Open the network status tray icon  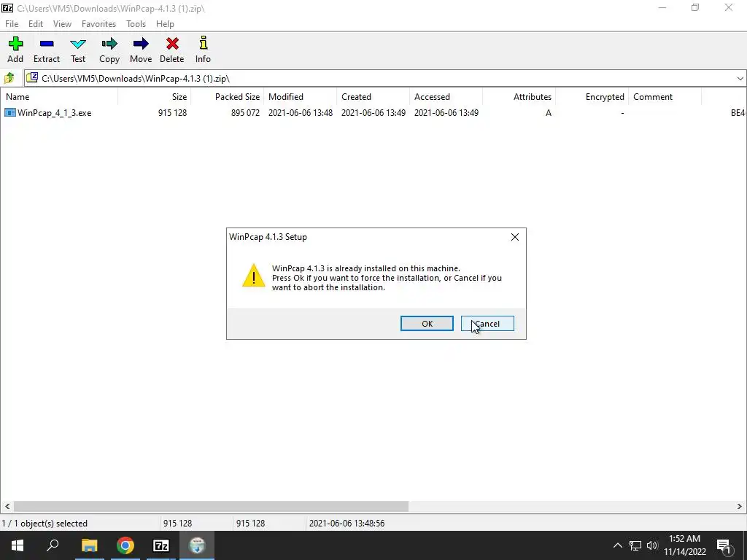[x=635, y=545]
